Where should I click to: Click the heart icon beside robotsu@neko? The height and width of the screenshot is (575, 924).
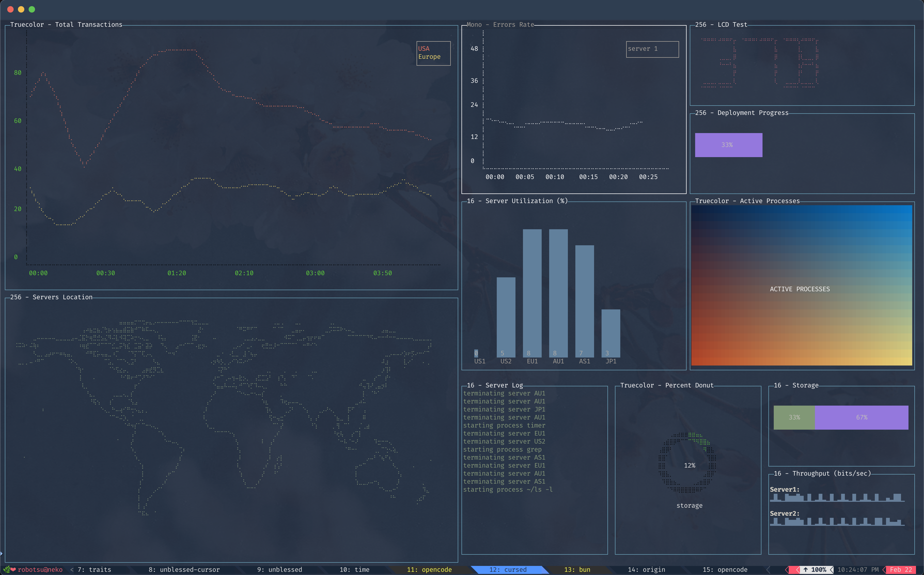pos(13,569)
